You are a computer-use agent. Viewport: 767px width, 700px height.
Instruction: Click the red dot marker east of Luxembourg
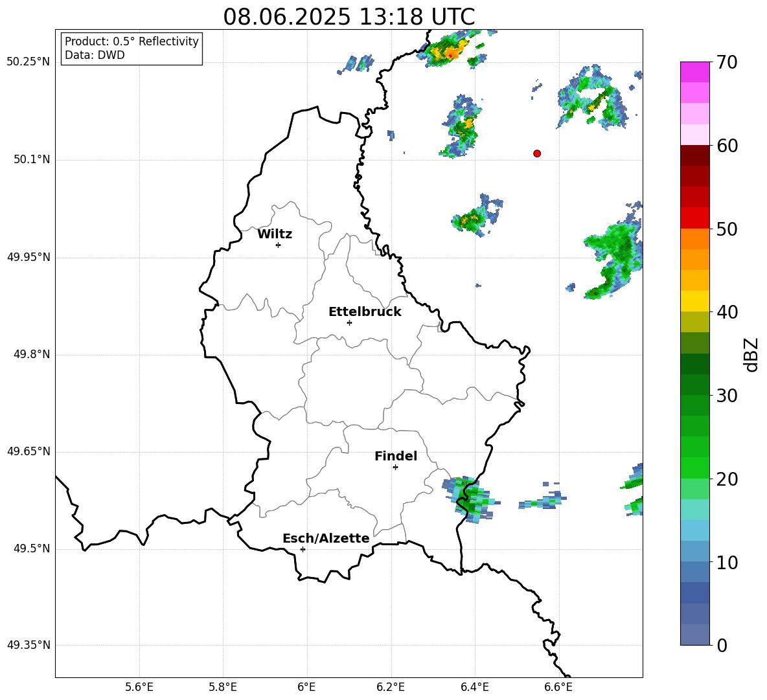[x=537, y=153]
